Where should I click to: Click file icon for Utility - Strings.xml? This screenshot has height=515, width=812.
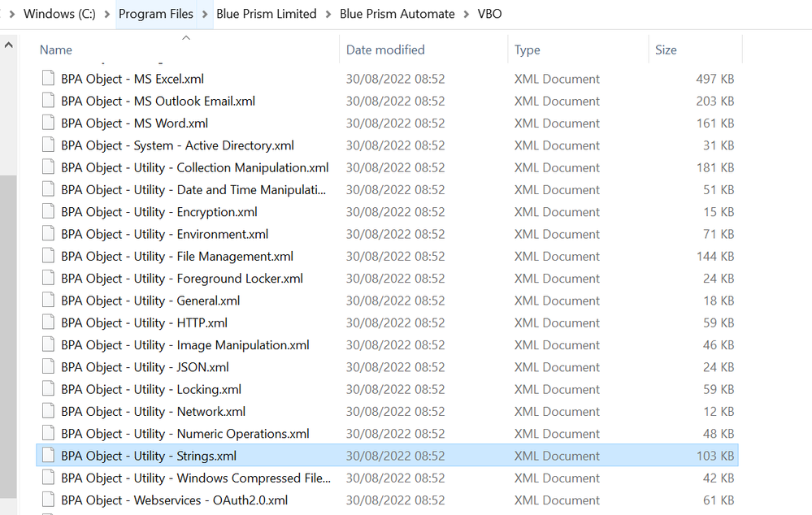[48, 456]
